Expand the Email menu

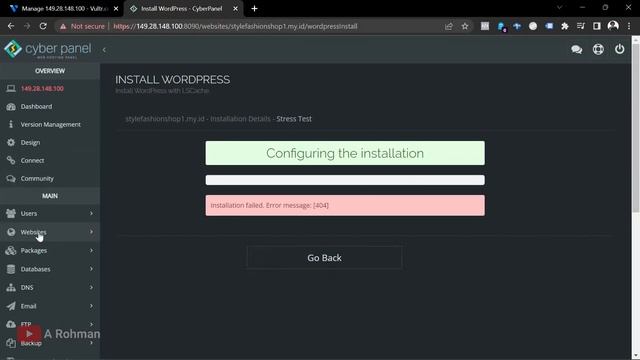coord(50,306)
